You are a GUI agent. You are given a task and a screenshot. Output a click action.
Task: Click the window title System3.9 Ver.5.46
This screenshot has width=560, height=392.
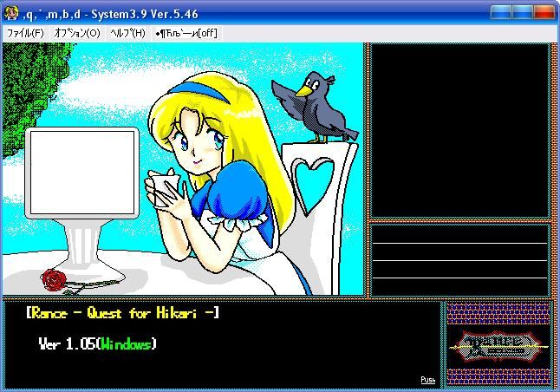click(145, 14)
